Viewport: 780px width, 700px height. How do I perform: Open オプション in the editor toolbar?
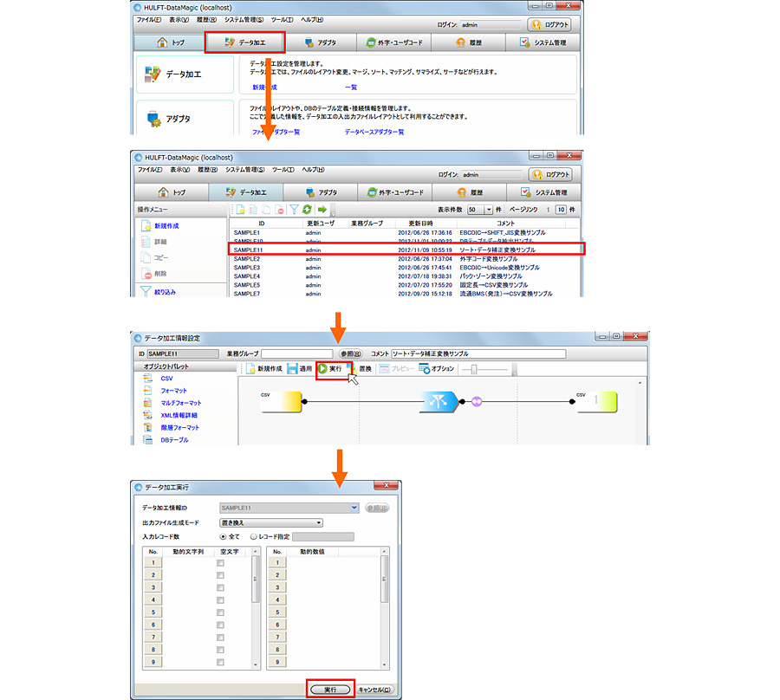436,368
